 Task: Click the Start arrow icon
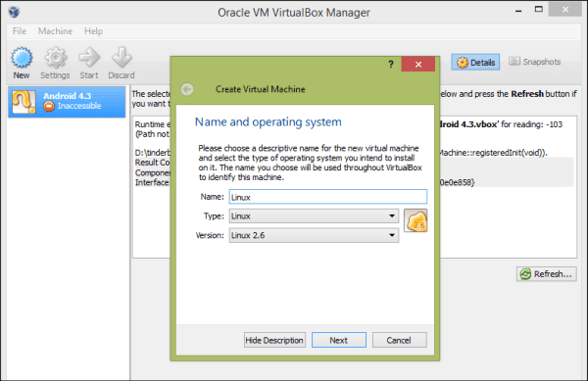point(89,58)
